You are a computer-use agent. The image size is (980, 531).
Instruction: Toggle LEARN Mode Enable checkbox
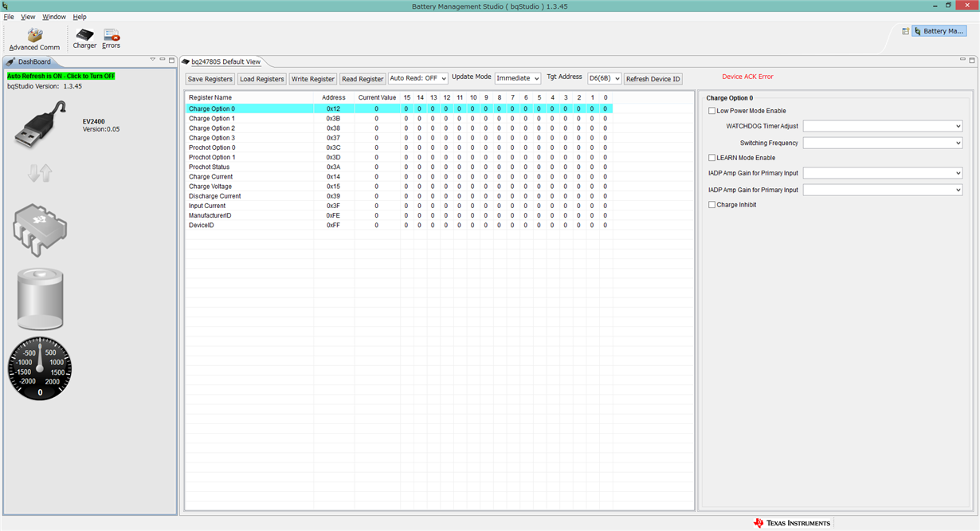coord(712,158)
